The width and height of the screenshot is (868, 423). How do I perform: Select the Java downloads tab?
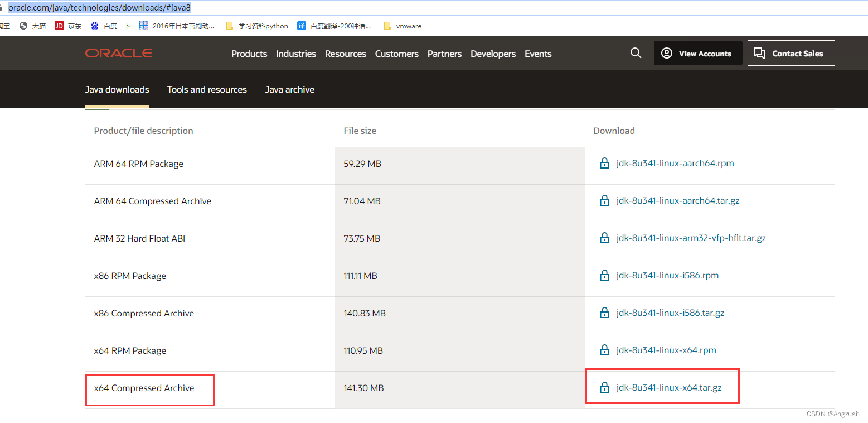[117, 89]
